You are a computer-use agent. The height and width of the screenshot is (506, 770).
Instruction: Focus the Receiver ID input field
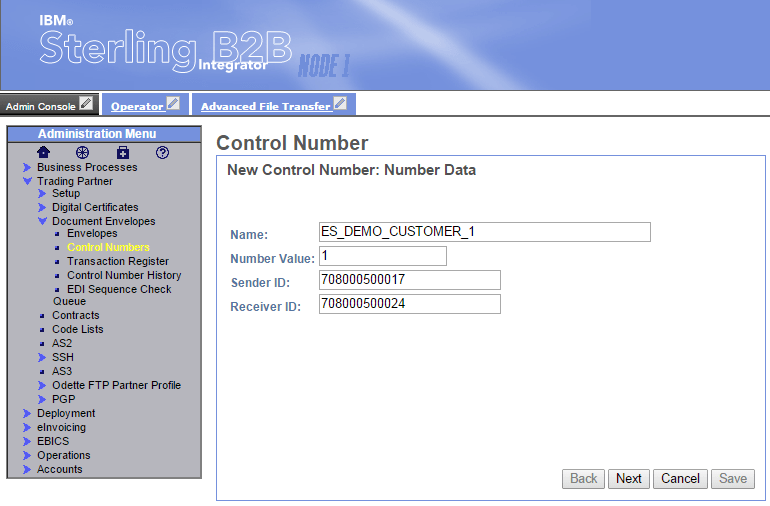(x=410, y=304)
